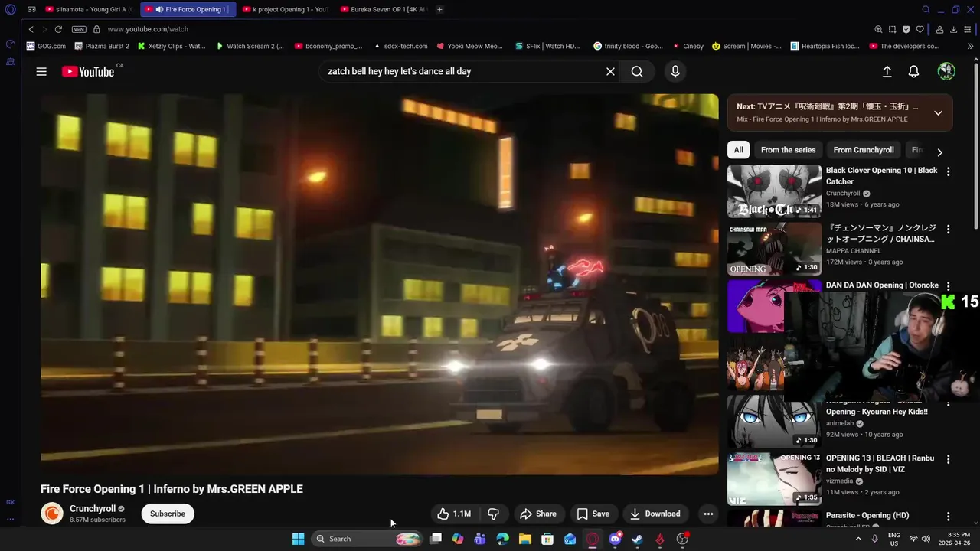Screen dimensions: 980x551
Task: Start voice search with the microphone
Action: tap(675, 71)
